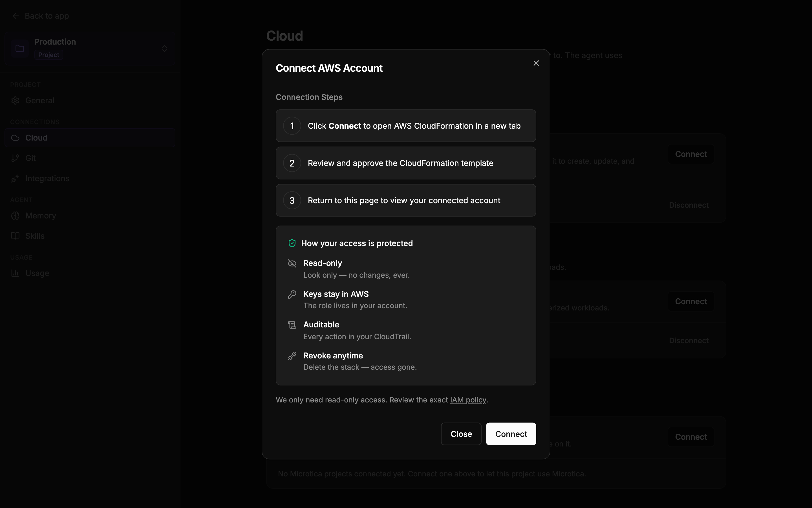Click the Connect AWS Account title

coord(329,68)
